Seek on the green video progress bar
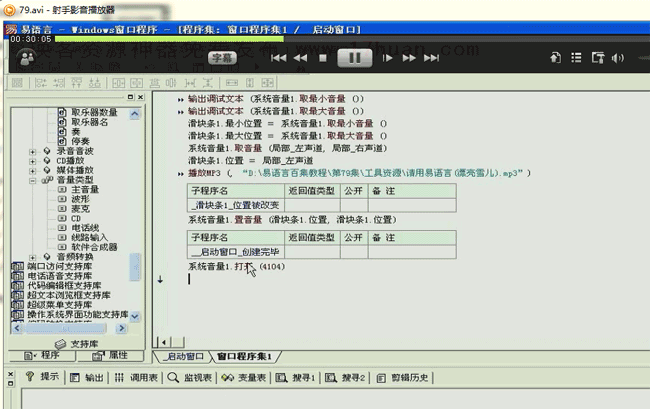The height and width of the screenshot is (409, 650). 169,39
